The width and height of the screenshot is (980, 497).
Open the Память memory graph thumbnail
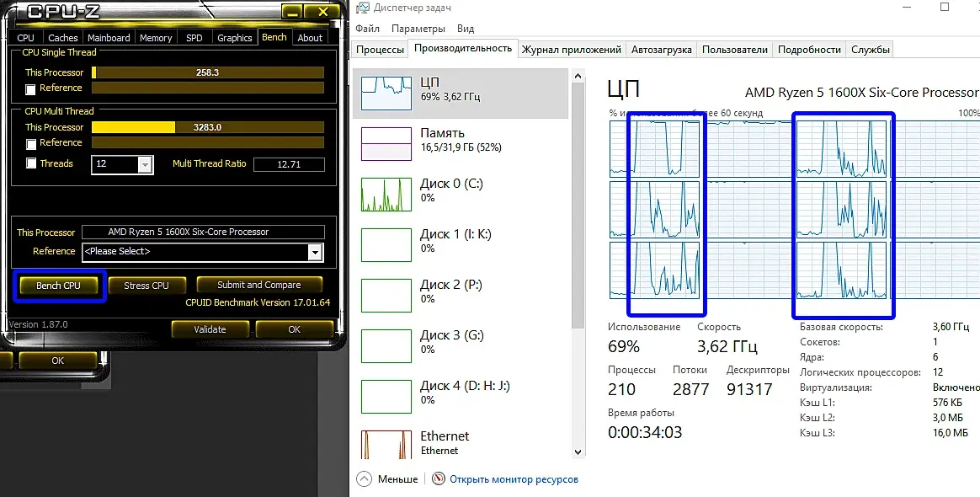point(386,144)
